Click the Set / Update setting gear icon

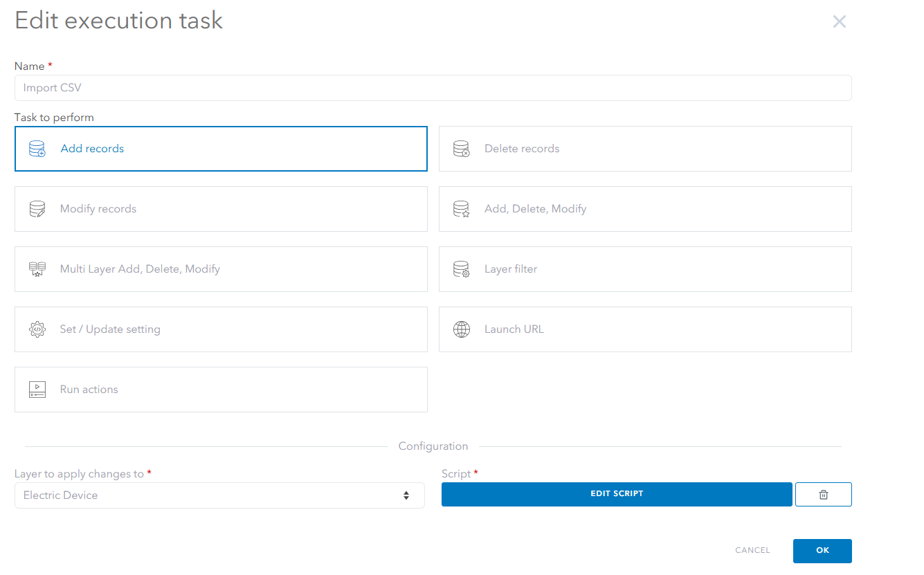point(37,329)
